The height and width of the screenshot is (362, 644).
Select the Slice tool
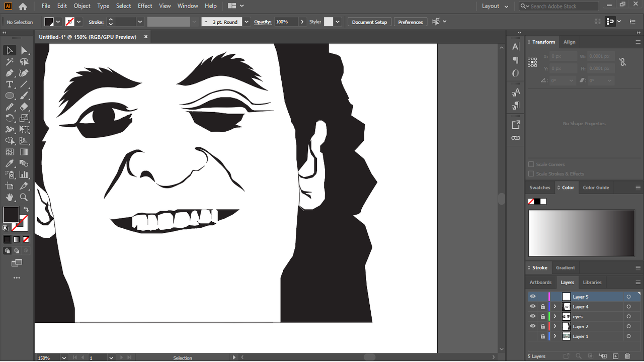pos(24,186)
